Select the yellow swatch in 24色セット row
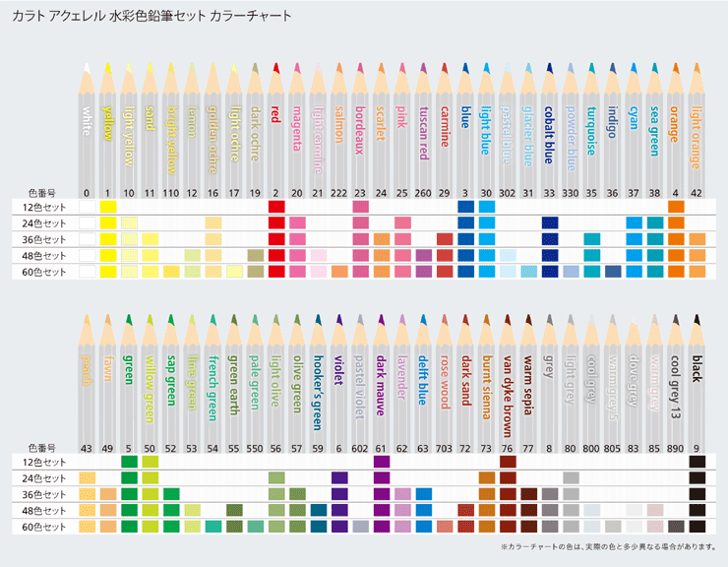Screen dimensions: 728x567 [108, 223]
